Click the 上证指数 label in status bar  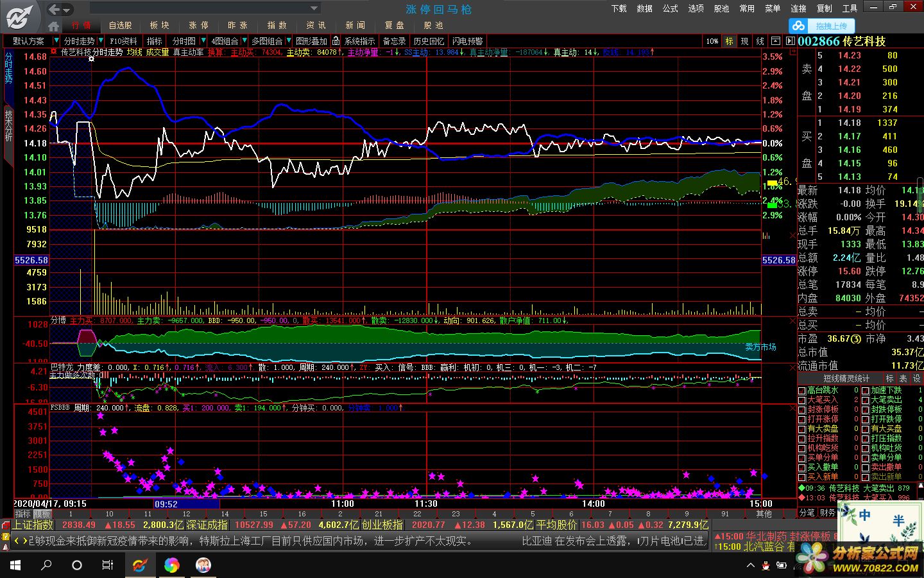click(33, 525)
